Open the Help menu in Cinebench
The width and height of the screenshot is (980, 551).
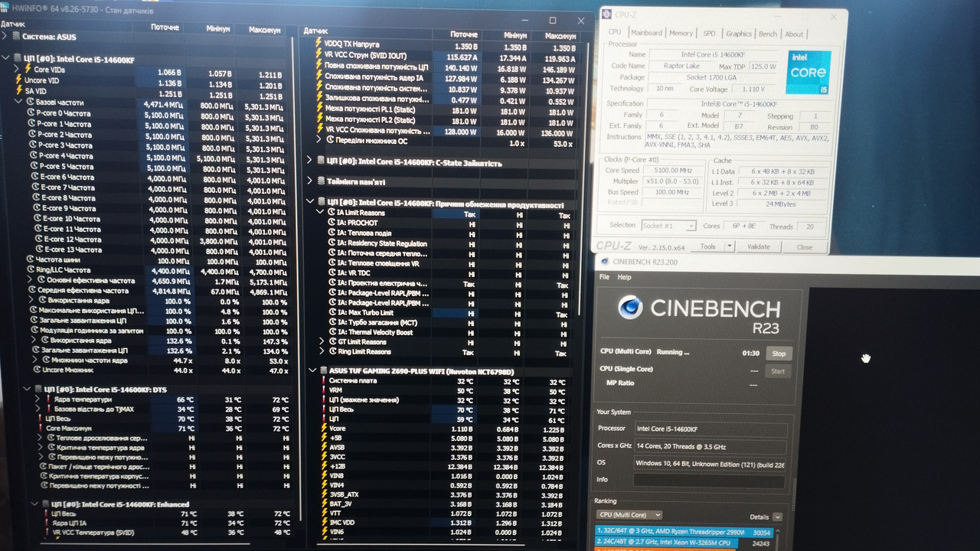pyautogui.click(x=625, y=277)
